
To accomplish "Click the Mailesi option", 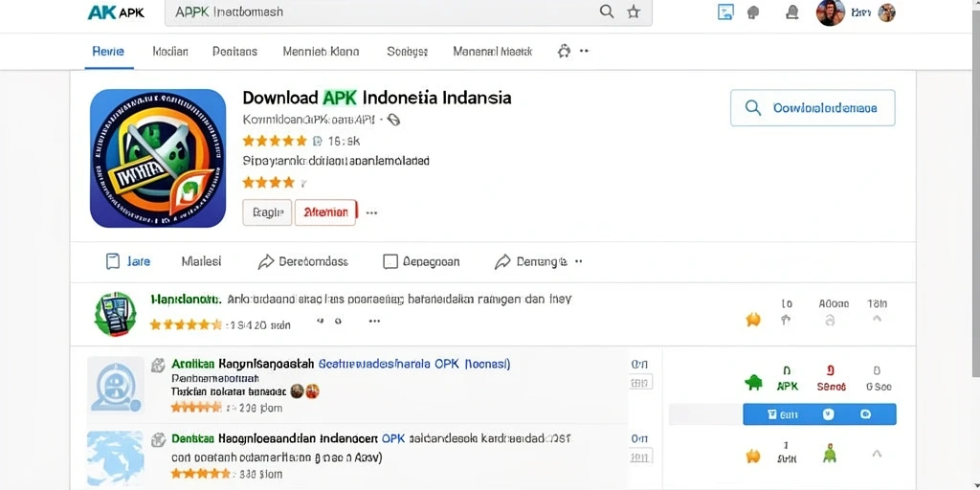I will [x=201, y=261].
